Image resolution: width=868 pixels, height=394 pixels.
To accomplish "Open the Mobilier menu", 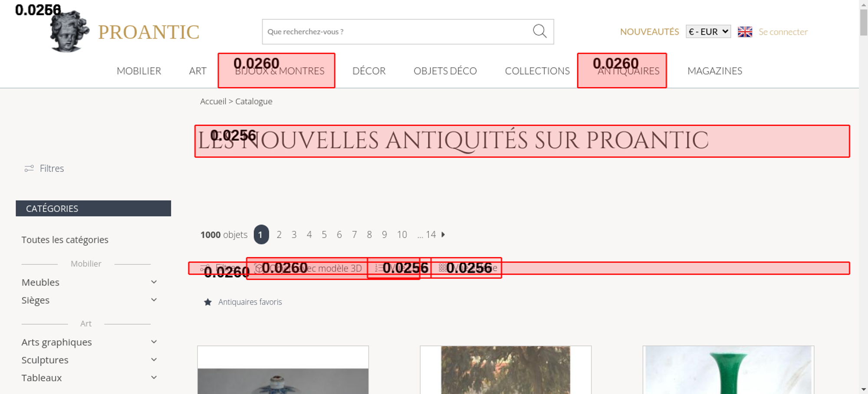I will [x=139, y=71].
